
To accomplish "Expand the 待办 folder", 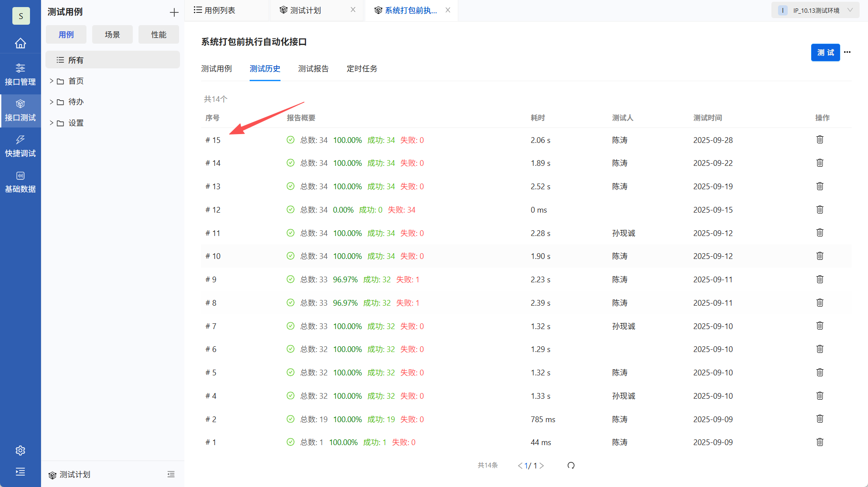I will (x=52, y=102).
